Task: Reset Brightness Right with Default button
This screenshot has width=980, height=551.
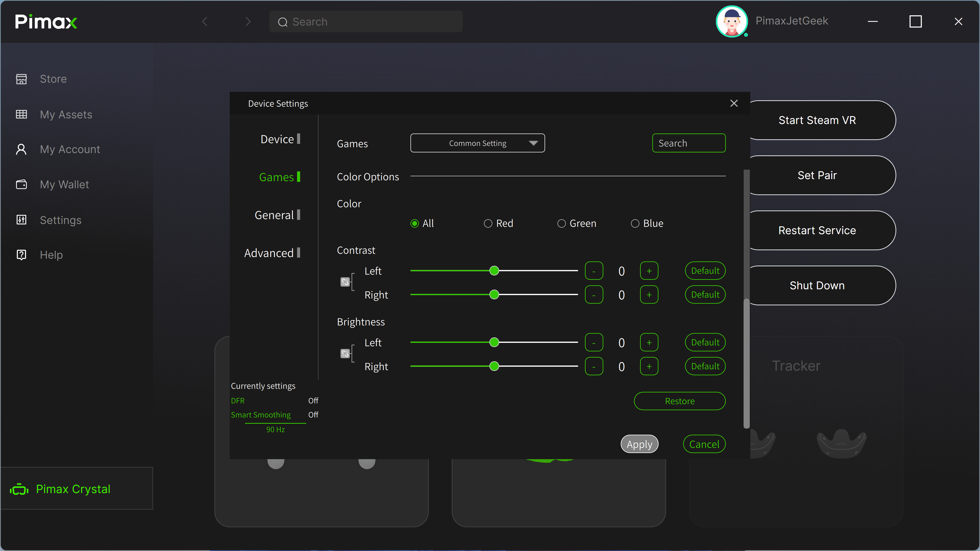Action: (705, 366)
